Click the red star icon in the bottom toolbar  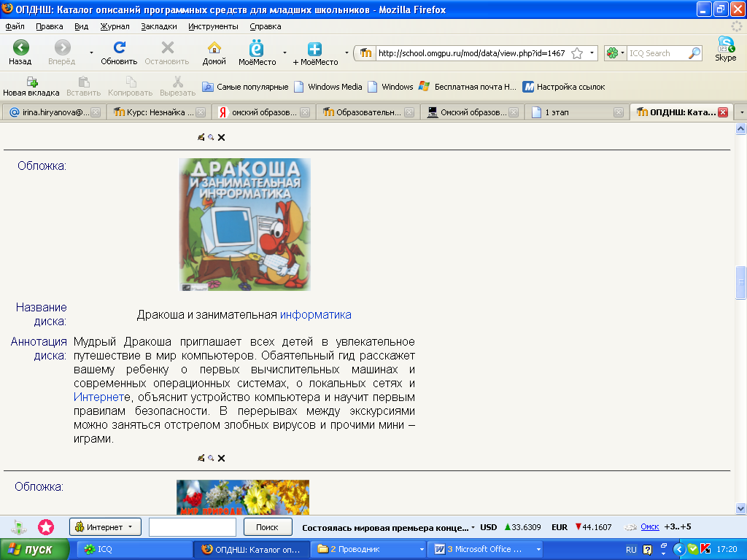click(46, 527)
